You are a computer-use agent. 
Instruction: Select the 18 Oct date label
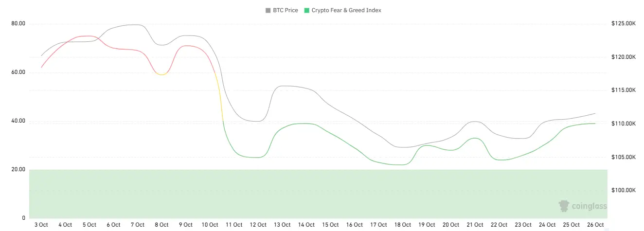[403, 225]
